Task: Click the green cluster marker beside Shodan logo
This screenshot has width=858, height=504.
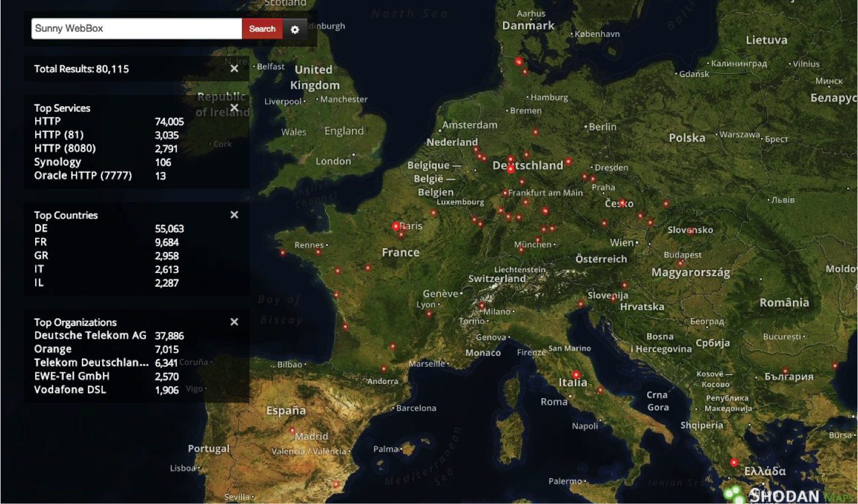Action: (x=733, y=493)
